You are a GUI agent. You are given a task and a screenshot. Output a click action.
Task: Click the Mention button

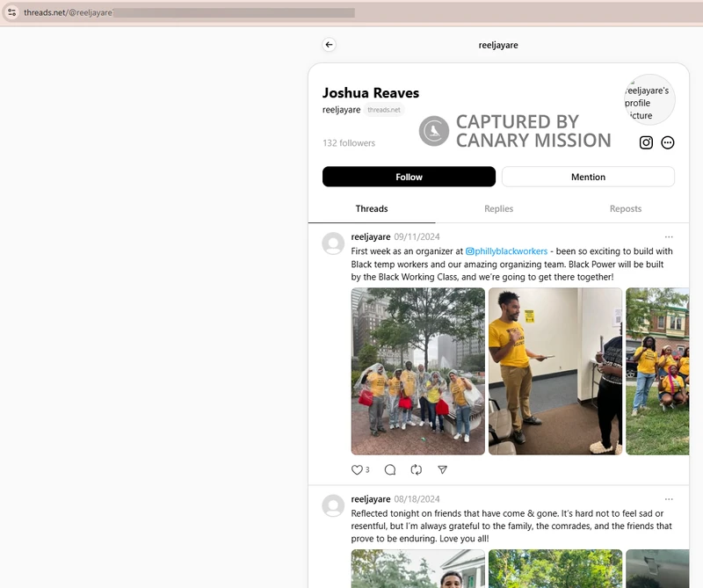588,177
